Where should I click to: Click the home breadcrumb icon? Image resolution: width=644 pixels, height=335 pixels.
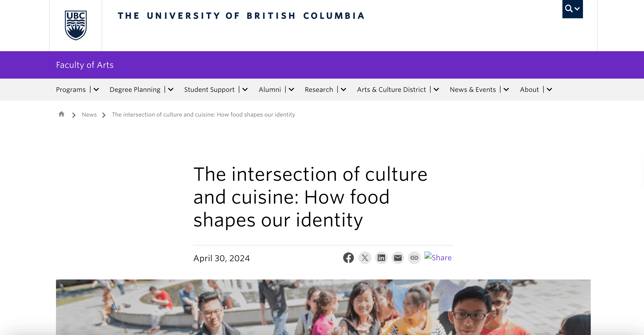[61, 114]
